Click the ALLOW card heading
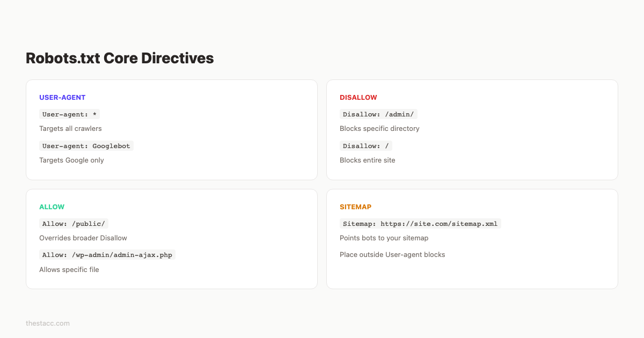Viewport: 644px width, 338px height. (x=52, y=207)
